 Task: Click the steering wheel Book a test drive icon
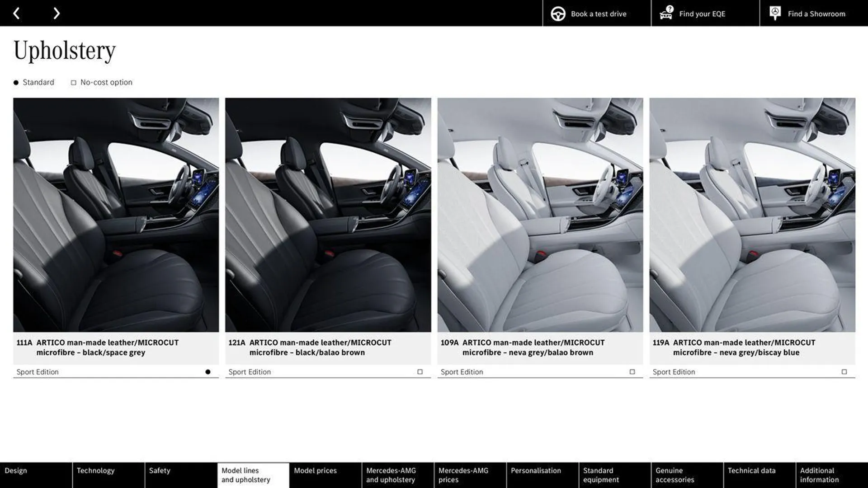tap(557, 13)
